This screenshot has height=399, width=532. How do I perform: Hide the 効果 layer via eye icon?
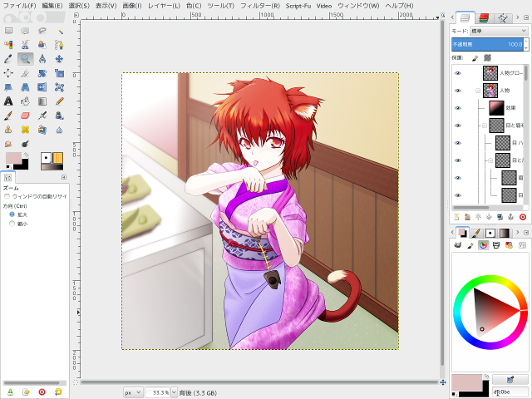[458, 108]
